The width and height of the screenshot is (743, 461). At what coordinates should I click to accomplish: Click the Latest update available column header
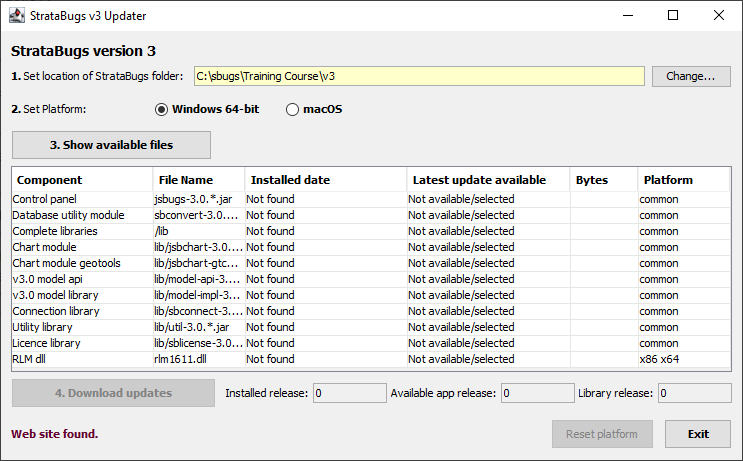pos(488,180)
